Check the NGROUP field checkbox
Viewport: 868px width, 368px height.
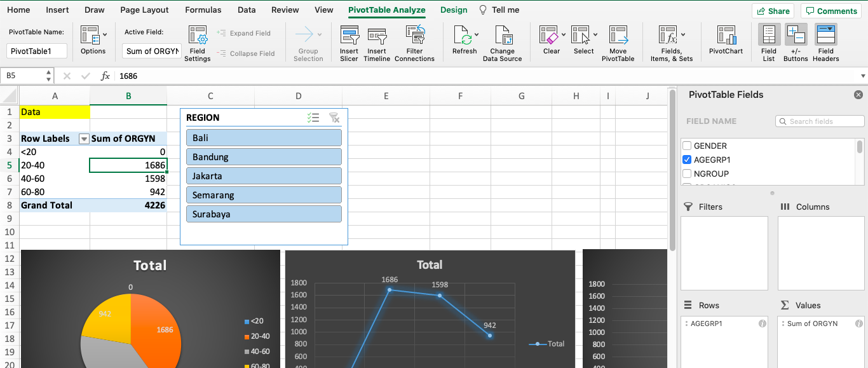click(687, 174)
